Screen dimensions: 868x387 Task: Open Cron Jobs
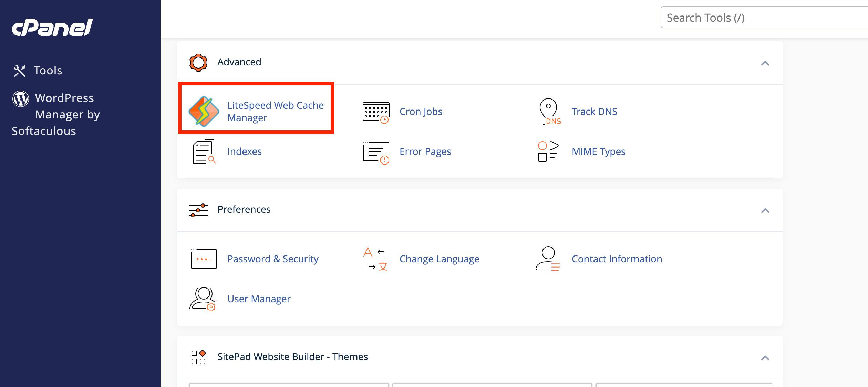click(421, 112)
